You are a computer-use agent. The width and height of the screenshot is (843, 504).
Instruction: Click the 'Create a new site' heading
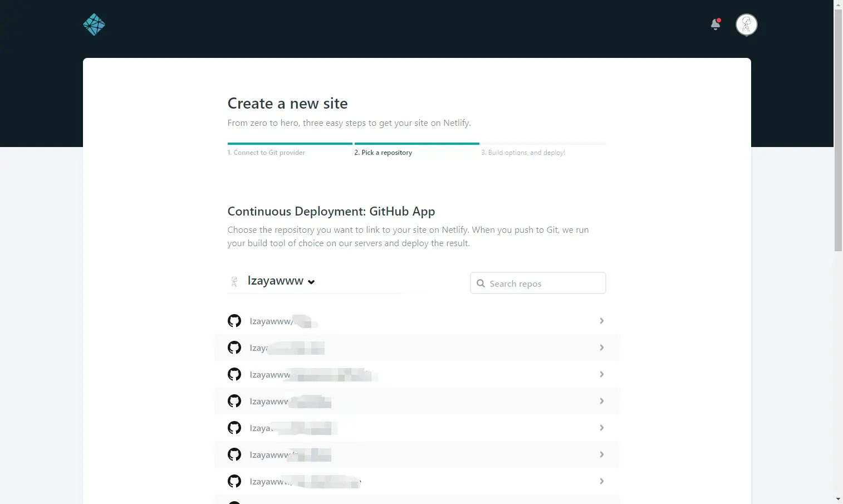click(x=287, y=104)
